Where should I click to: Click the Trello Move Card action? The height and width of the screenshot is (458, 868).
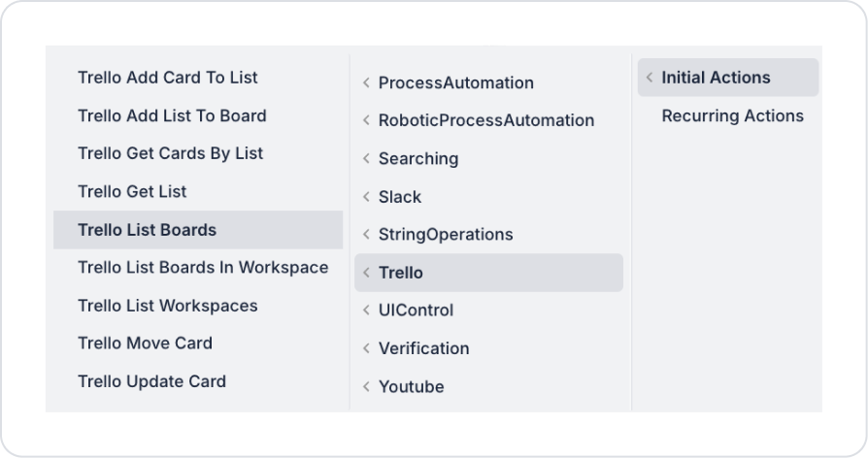[x=145, y=343]
